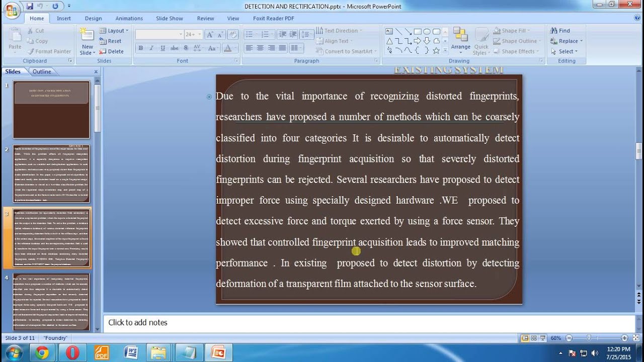The width and height of the screenshot is (644, 362).
Task: Choose the Isosceles Triangle shape
Action: [389, 41]
